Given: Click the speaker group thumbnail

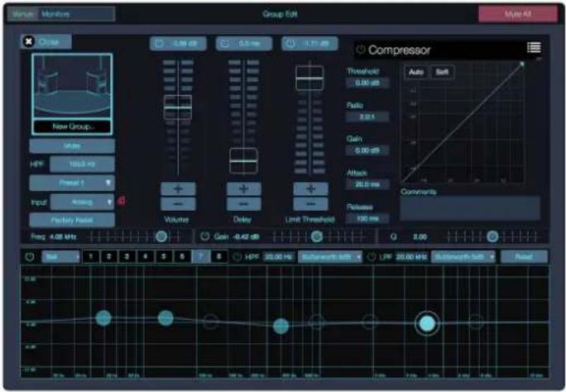Looking at the screenshot, I should (72, 86).
